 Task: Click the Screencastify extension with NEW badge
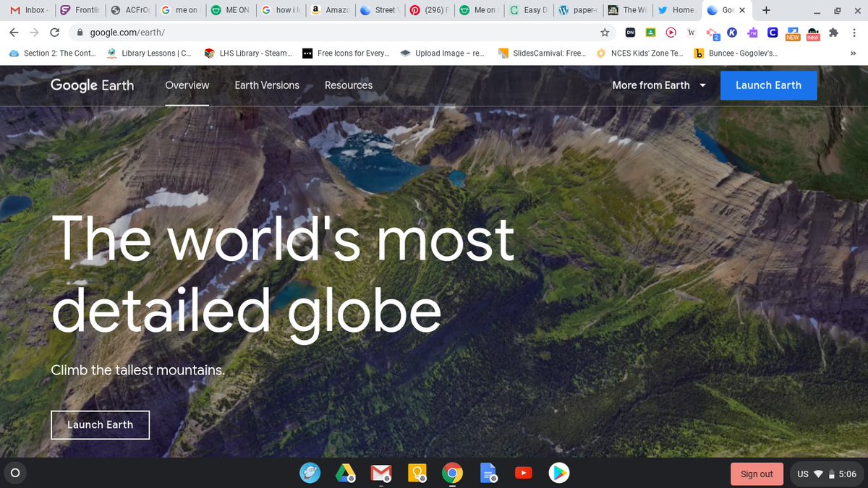[792, 33]
